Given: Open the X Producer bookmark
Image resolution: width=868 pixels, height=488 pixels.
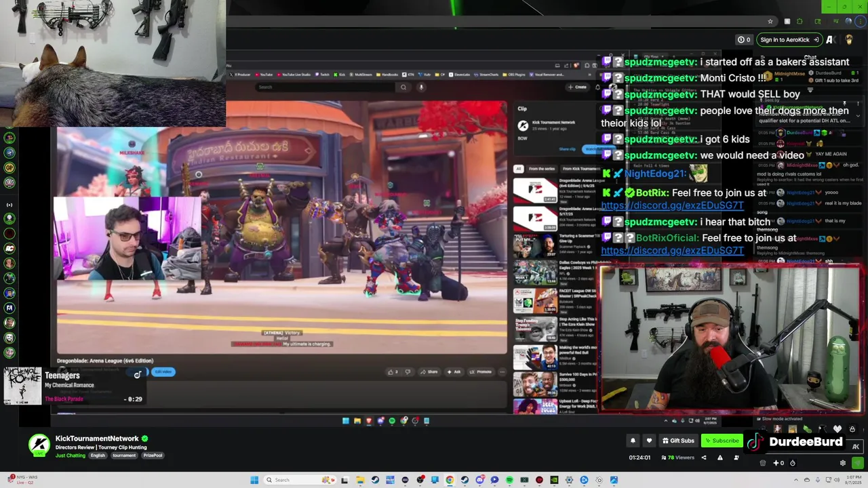Looking at the screenshot, I should 240,75.
